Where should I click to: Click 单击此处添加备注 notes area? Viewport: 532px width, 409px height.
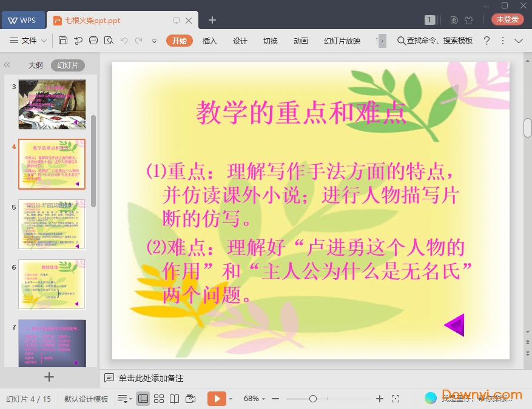(x=150, y=378)
